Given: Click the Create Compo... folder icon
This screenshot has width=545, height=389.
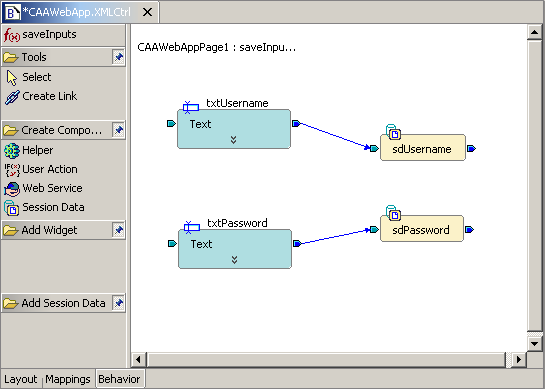Looking at the screenshot, I should click(x=10, y=130).
